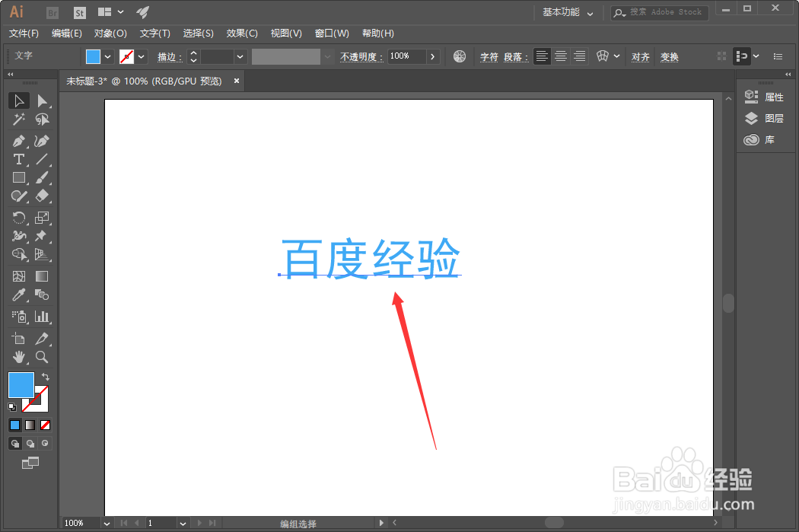Select the Rectangle tool

coord(18,177)
